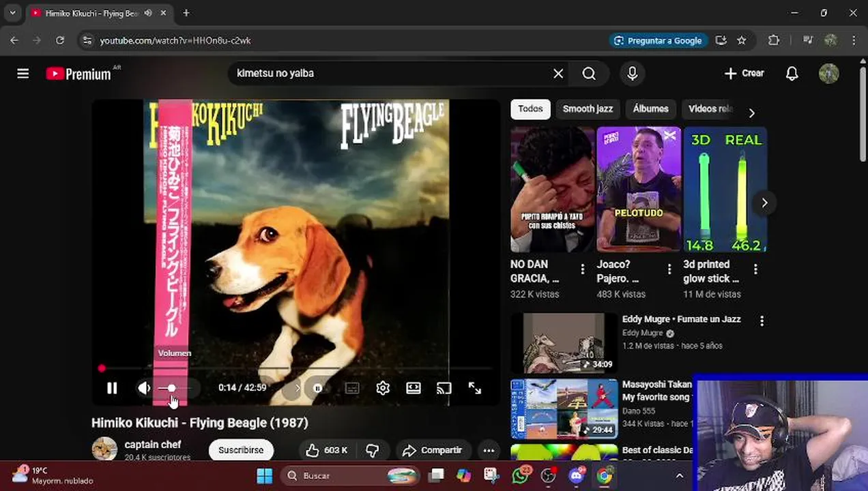Select the Videos relacionados chip
Screen dimensions: 868x491
[x=710, y=109]
